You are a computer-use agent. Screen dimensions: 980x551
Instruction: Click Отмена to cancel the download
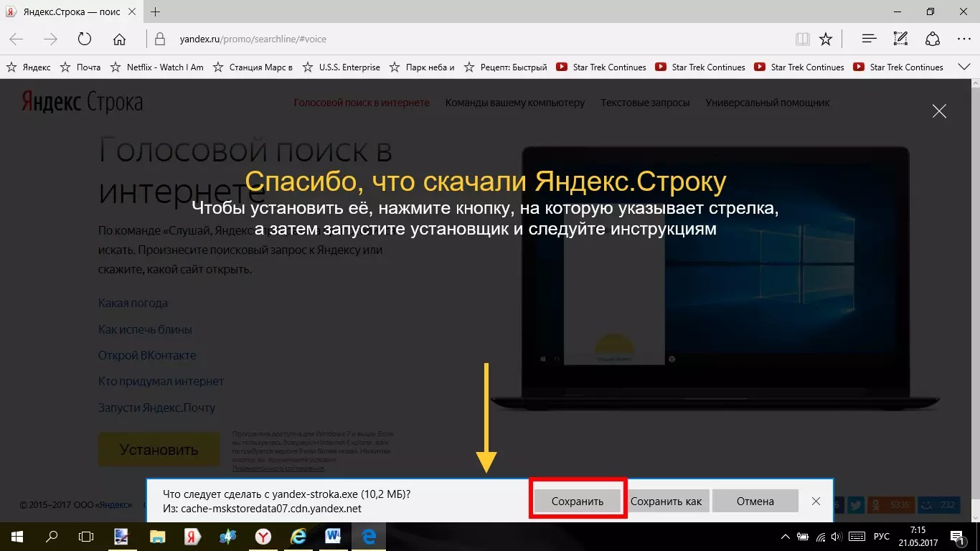[755, 501]
